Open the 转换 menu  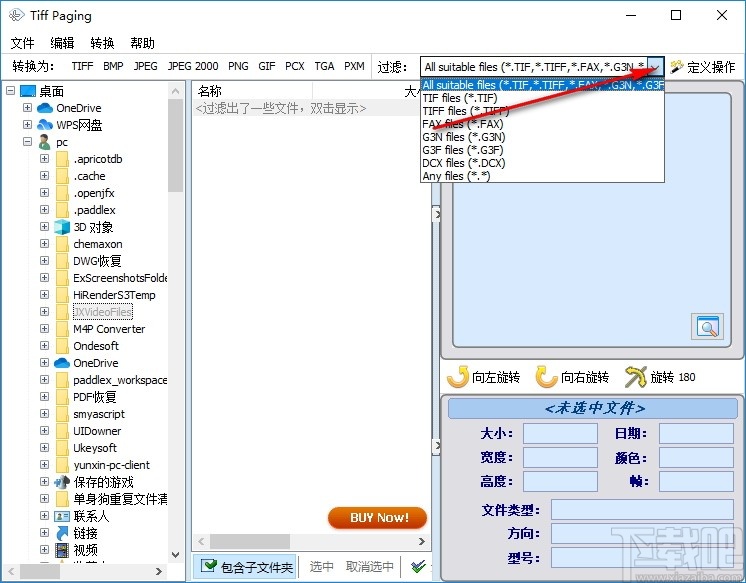(x=102, y=43)
